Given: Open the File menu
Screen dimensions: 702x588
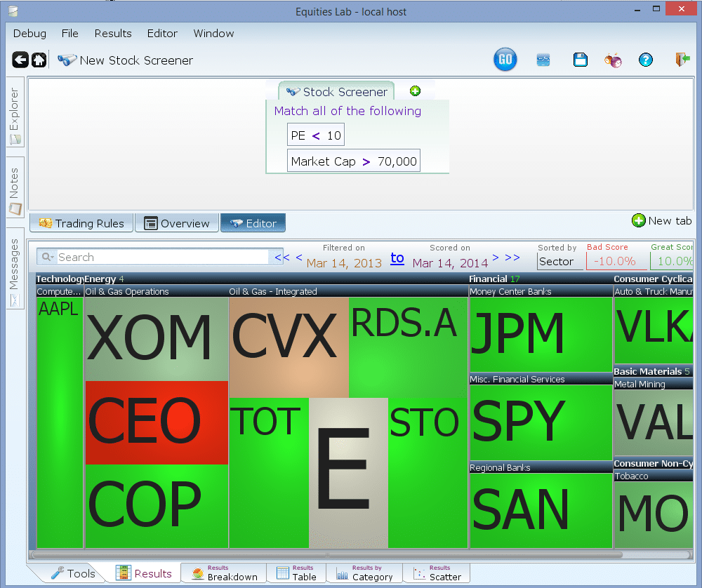Looking at the screenshot, I should [69, 34].
